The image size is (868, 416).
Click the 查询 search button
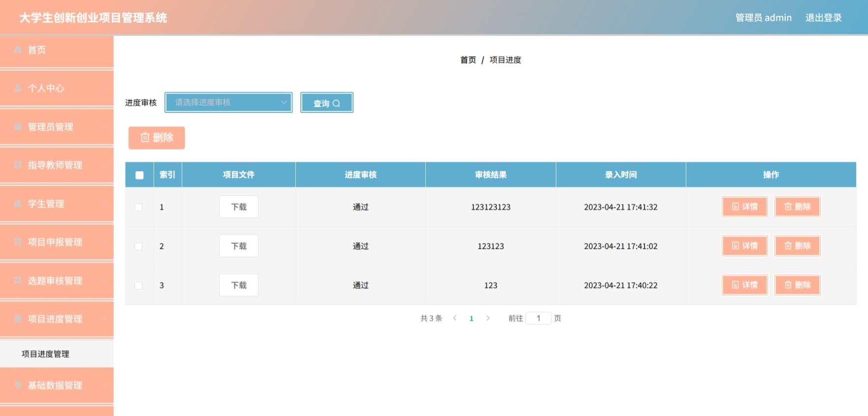click(x=327, y=103)
